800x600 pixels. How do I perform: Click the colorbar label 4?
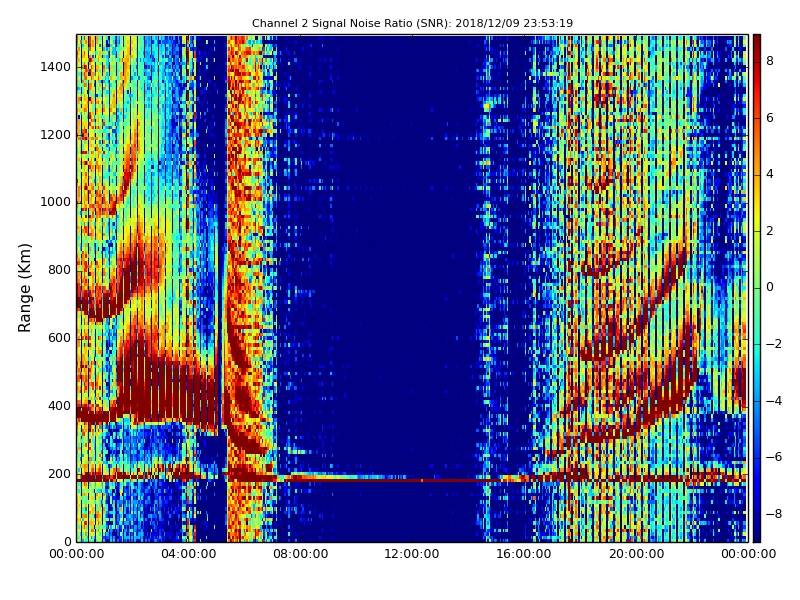pos(770,174)
